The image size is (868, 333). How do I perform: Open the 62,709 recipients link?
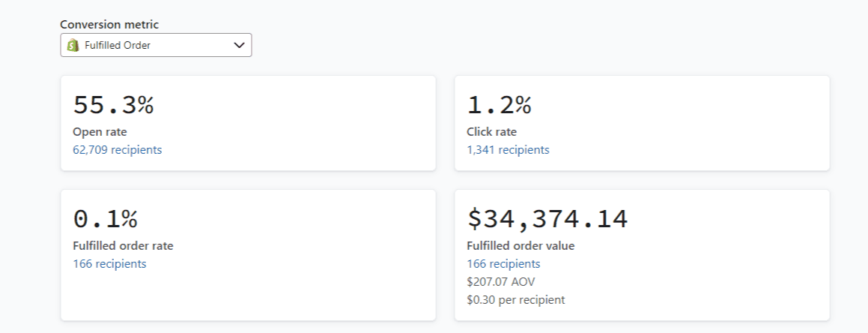tap(117, 149)
